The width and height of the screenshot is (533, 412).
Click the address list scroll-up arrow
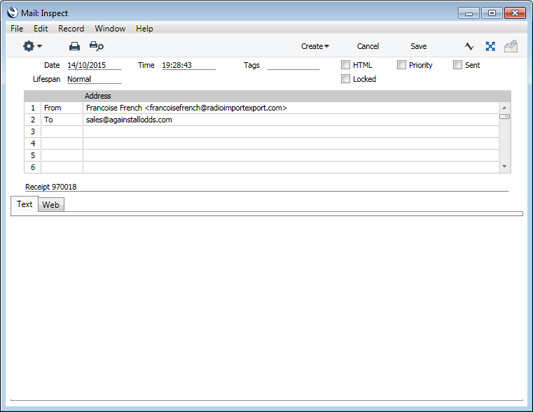(504, 108)
